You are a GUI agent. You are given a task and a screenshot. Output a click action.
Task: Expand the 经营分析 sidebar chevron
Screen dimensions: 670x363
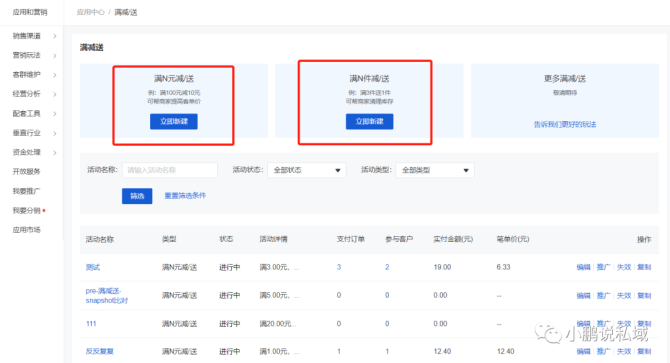(55, 94)
